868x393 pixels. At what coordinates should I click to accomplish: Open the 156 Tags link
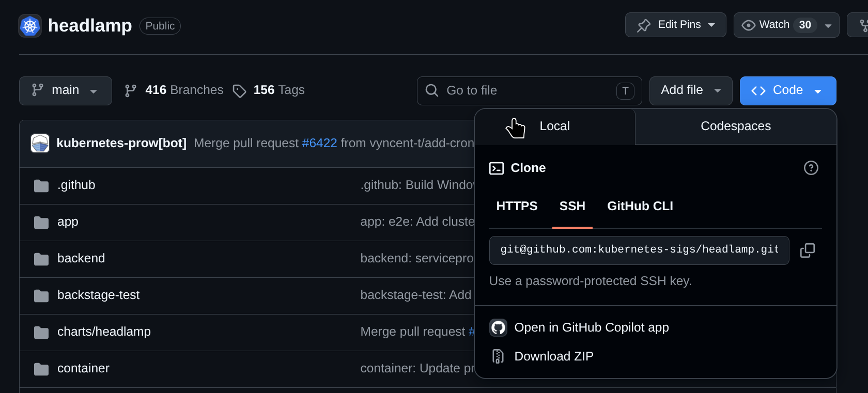269,90
